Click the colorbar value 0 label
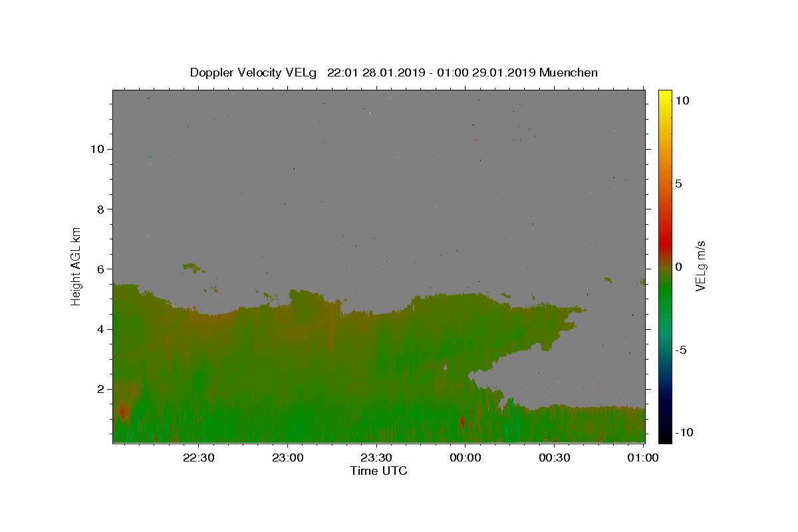This screenshot has width=798, height=532. (678, 267)
